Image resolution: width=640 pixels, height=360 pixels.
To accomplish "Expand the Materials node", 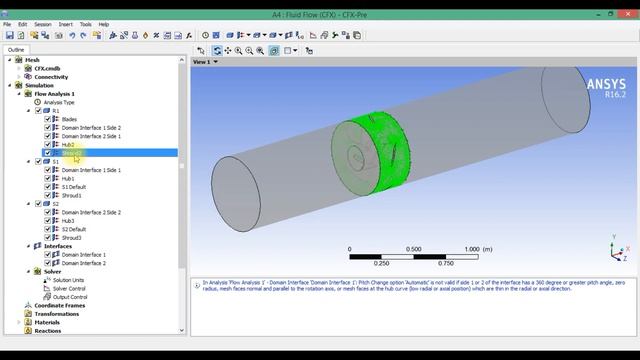I will [19, 322].
